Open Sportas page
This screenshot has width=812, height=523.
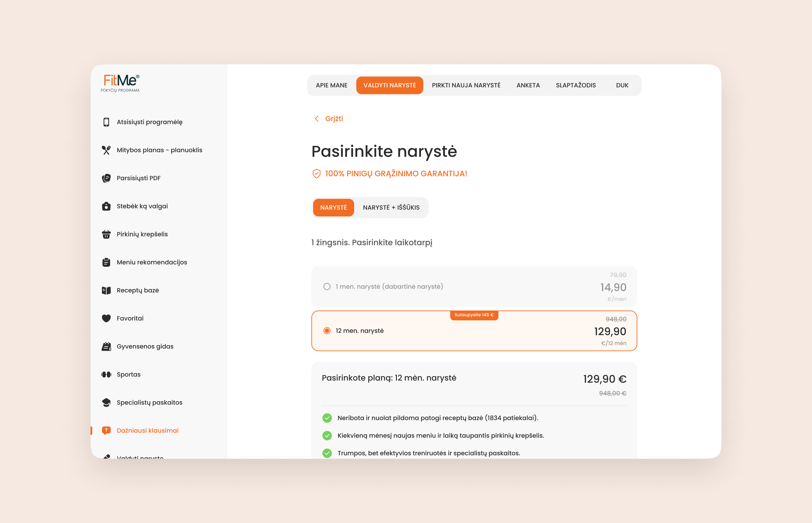pyautogui.click(x=129, y=375)
